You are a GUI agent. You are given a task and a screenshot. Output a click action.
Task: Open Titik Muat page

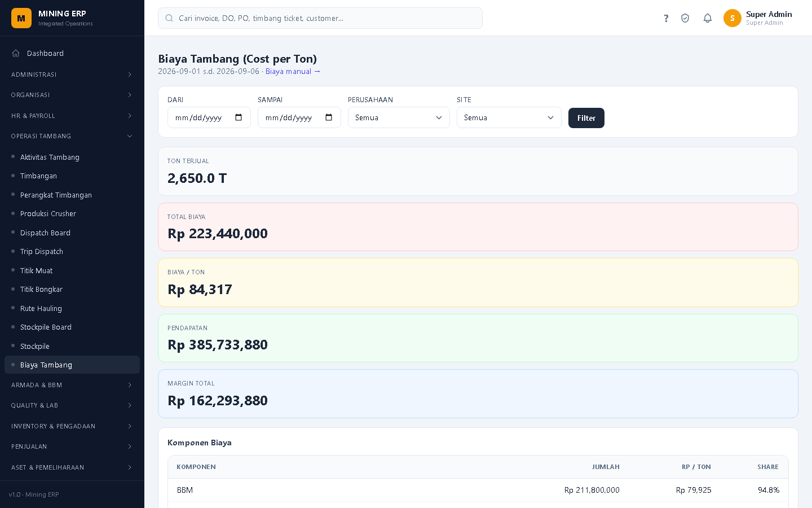tap(72, 270)
